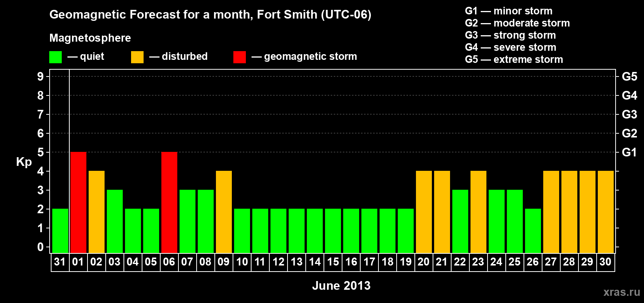Click the green bar for June 25
This screenshot has height=303, width=644.
[515, 221]
